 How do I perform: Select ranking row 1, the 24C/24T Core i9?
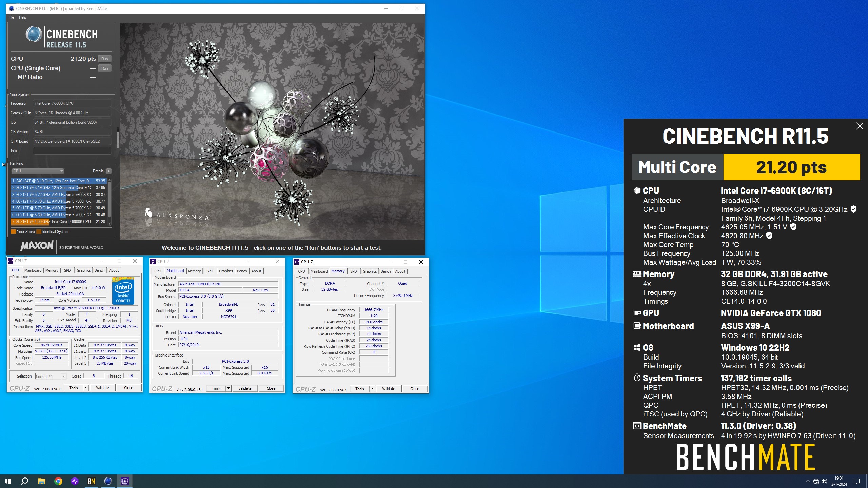(59, 181)
